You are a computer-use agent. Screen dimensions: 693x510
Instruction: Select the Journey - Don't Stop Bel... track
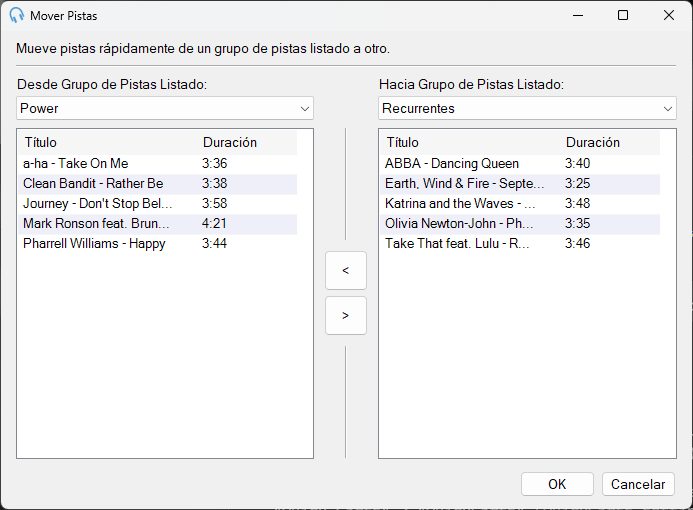[x=157, y=203]
